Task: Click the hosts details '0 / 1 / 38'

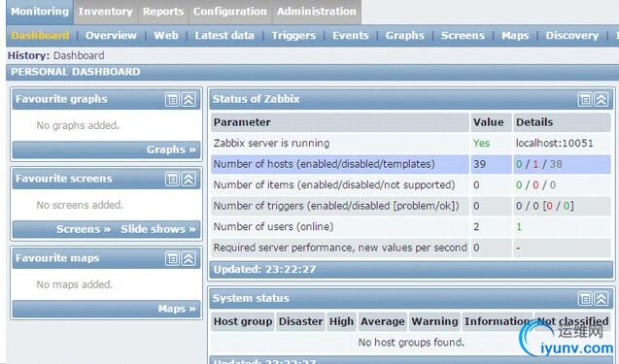Action: tap(539, 164)
